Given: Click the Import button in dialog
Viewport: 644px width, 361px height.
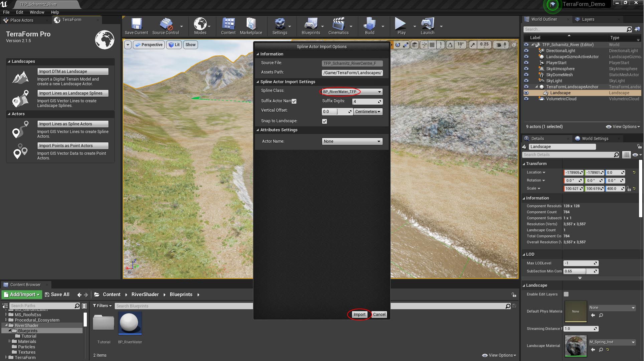Looking at the screenshot, I should pos(359,315).
